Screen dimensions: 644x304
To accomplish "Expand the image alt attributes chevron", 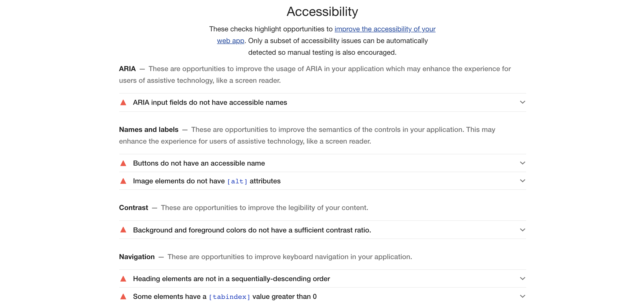I will (522, 181).
